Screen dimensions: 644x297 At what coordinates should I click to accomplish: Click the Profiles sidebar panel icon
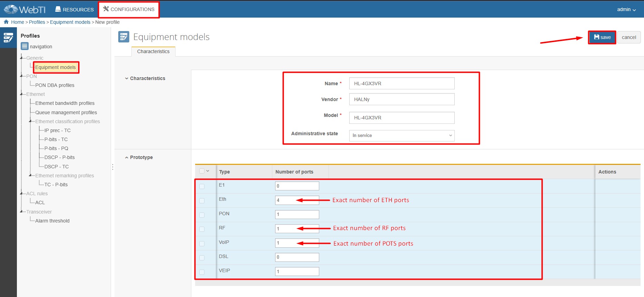point(8,38)
